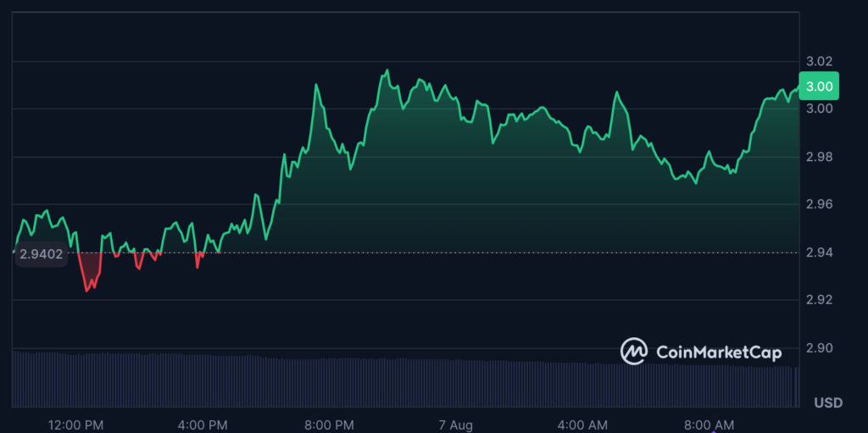Click the CoinMarketCap logo icon
Screen dimensions: 868x433
pos(634,352)
